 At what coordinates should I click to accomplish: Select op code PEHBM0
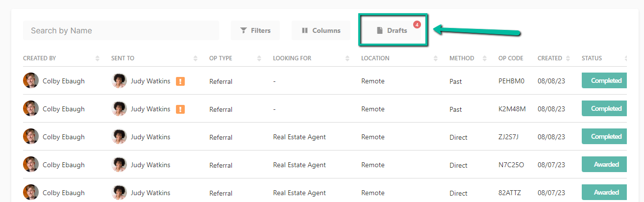click(512, 81)
